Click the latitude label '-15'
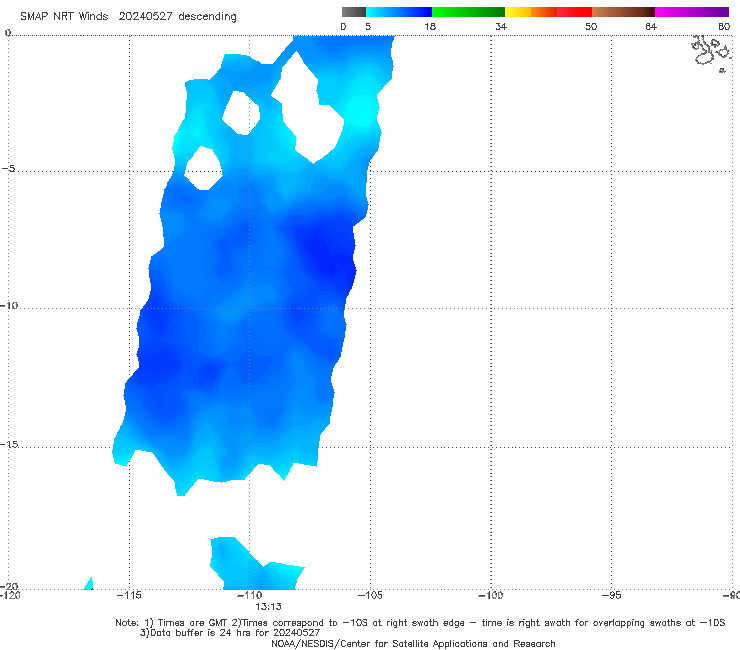 9,444
